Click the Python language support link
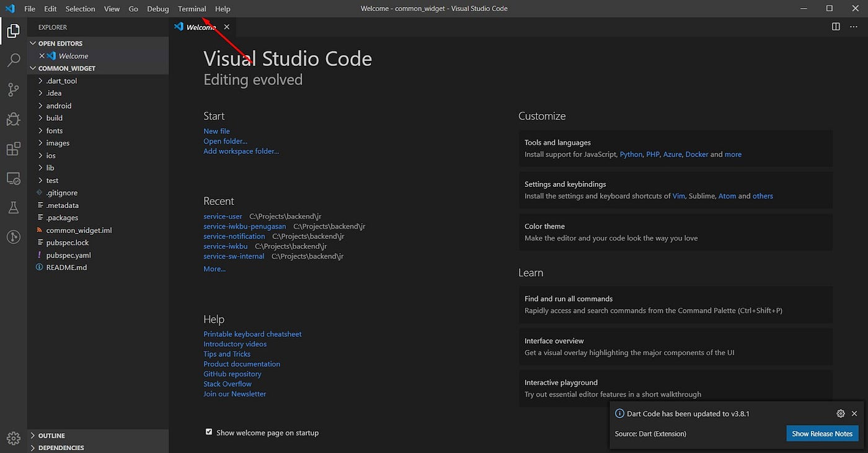Image resolution: width=868 pixels, height=453 pixels. [631, 154]
